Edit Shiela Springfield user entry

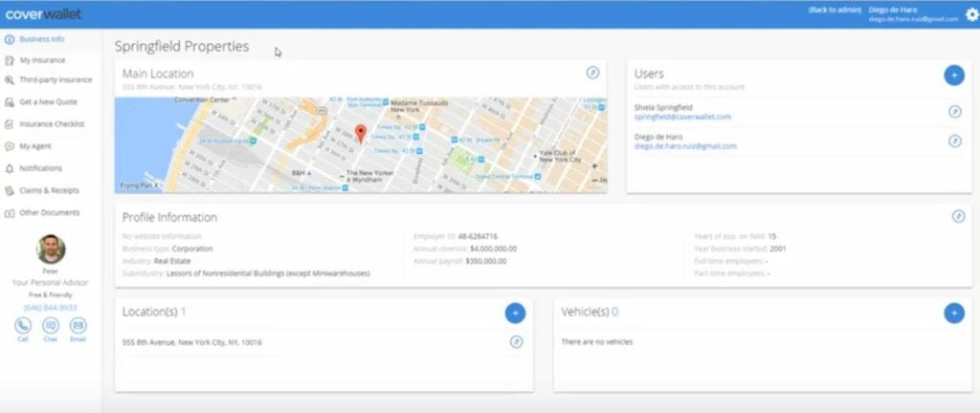[954, 112]
